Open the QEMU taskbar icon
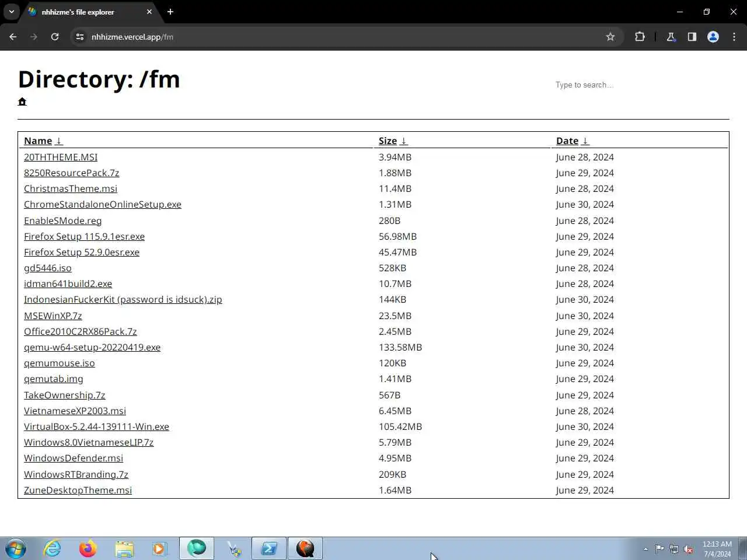The height and width of the screenshot is (560, 747). click(305, 548)
